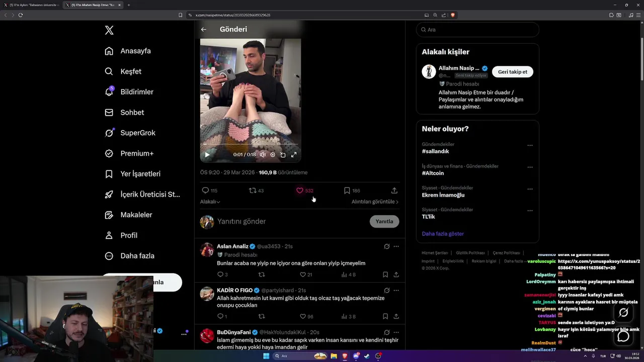Open Grok icon on KADİR O FIGO reply
This screenshot has width=644, height=362.
(386, 291)
